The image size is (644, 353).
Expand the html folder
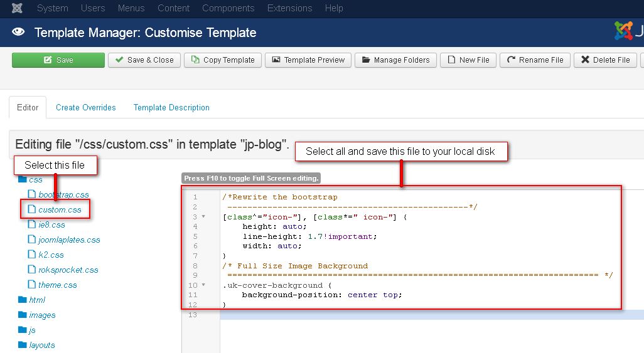pyautogui.click(x=37, y=300)
